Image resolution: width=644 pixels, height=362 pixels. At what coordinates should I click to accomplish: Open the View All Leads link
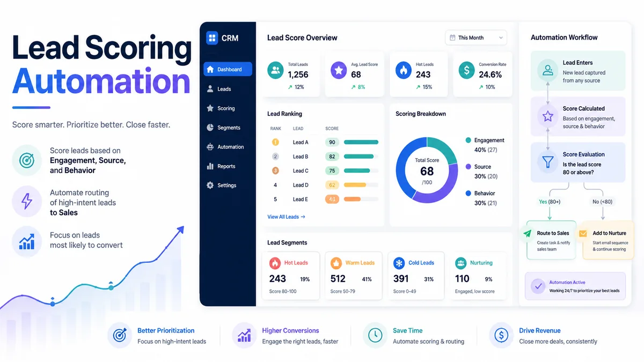(x=286, y=217)
